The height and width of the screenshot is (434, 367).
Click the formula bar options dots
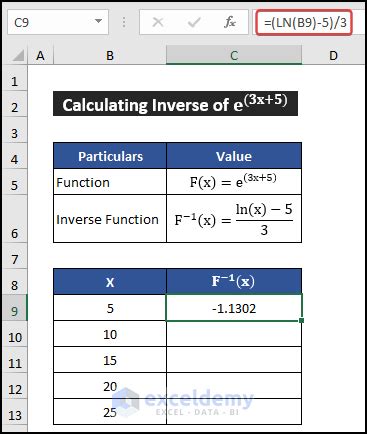coord(124,22)
